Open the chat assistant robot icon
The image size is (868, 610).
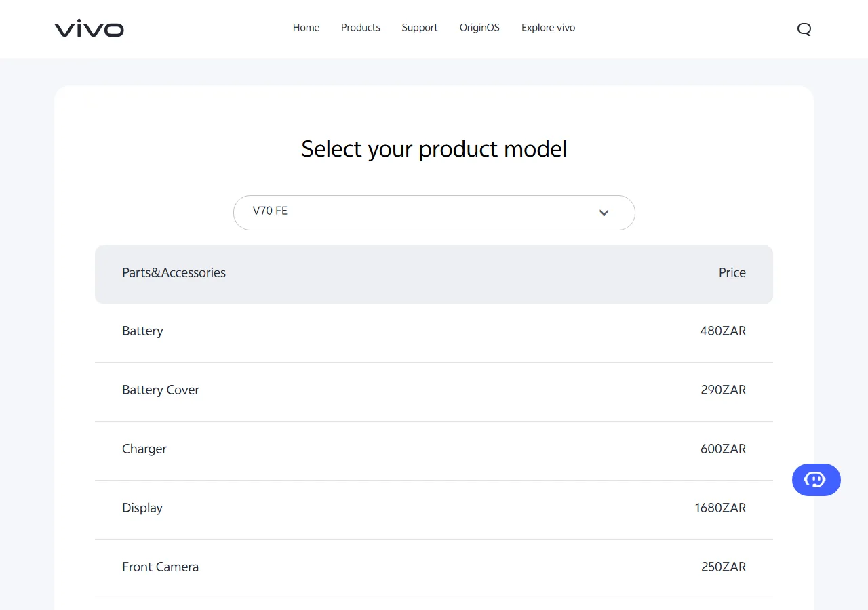816,480
